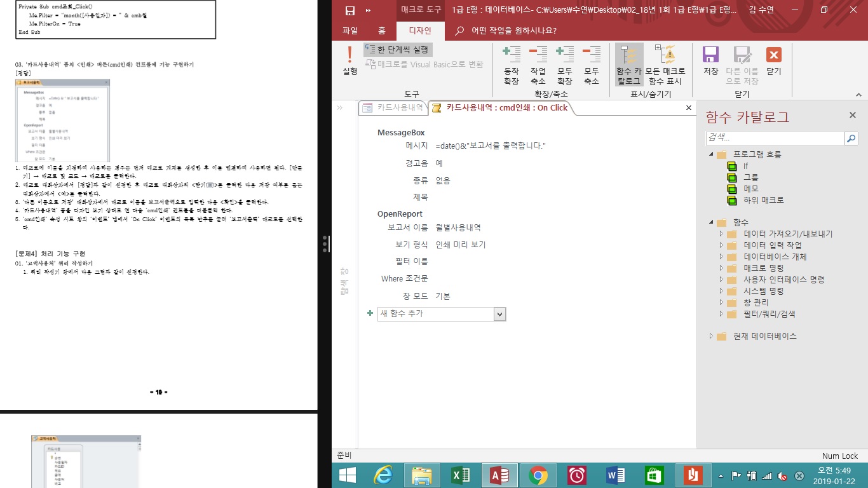Expand the 데이터베이스 개체 folder in catalog
The width and height of the screenshot is (868, 488).
(x=722, y=257)
